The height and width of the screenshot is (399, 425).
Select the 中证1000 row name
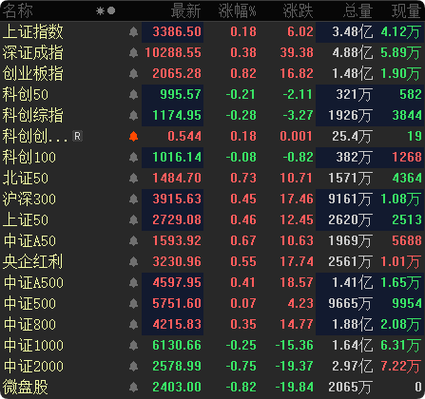(33, 345)
